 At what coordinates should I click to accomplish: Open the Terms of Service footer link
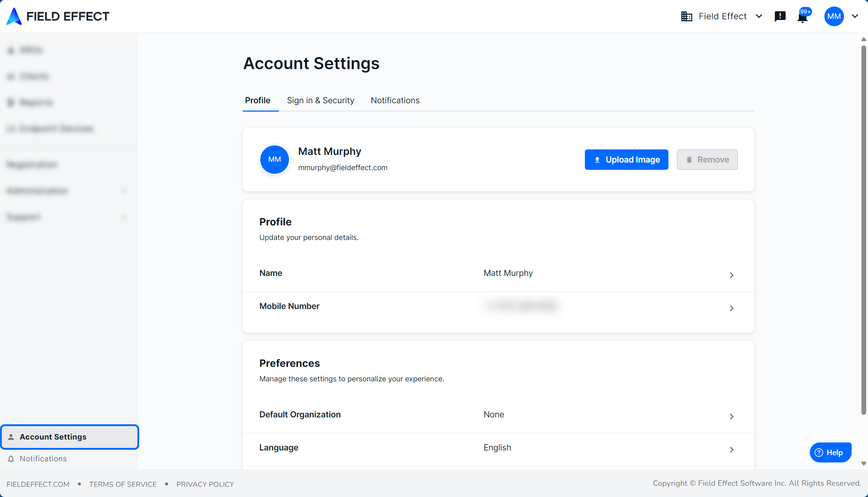click(x=123, y=484)
